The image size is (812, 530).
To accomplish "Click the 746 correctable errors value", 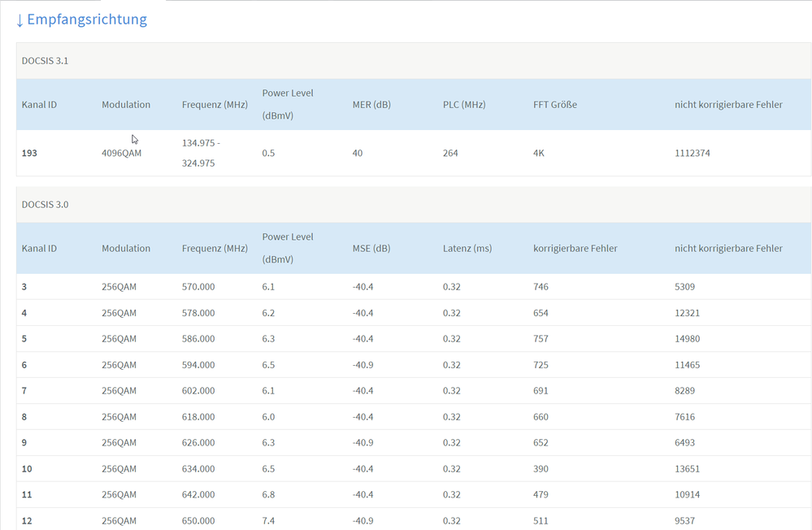I will (541, 287).
